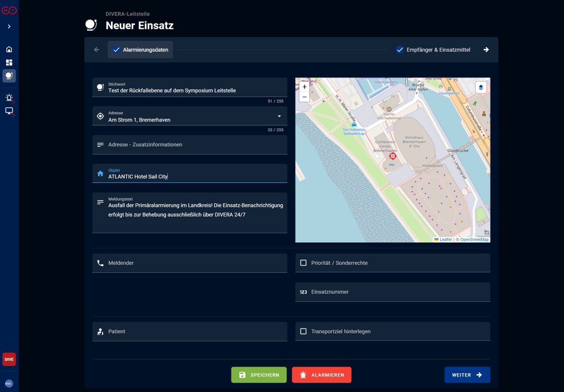The height and width of the screenshot is (392, 564).
Task: Open the monitor icon in the sidebar
Action: click(9, 111)
